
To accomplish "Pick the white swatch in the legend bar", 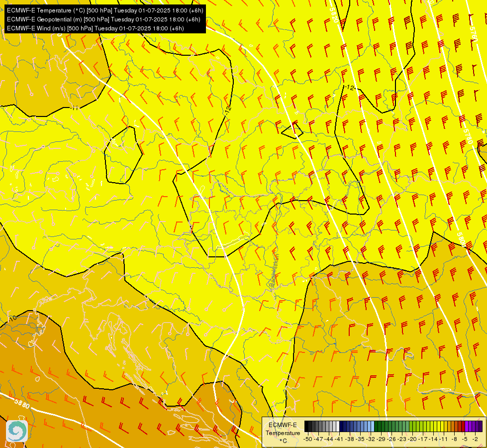I will click(x=338, y=426).
